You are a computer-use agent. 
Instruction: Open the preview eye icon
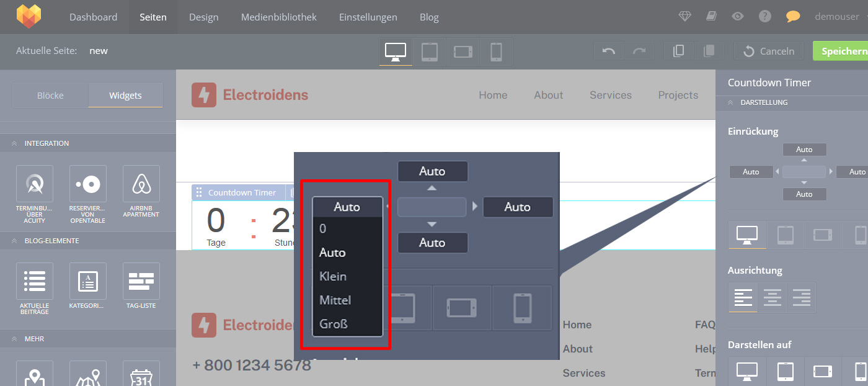[x=737, y=17]
